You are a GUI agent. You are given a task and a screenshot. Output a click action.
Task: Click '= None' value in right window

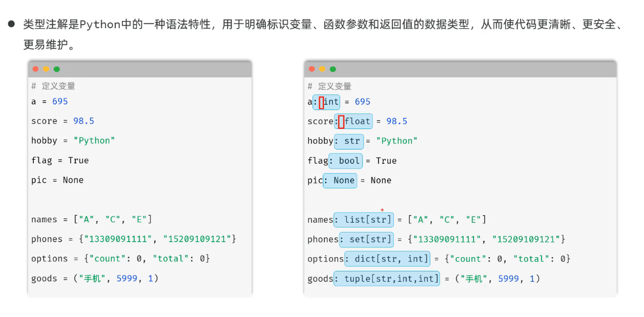click(376, 180)
